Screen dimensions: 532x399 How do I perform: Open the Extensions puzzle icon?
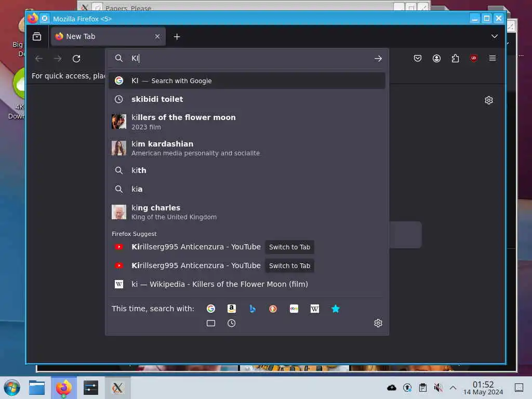coord(455,58)
